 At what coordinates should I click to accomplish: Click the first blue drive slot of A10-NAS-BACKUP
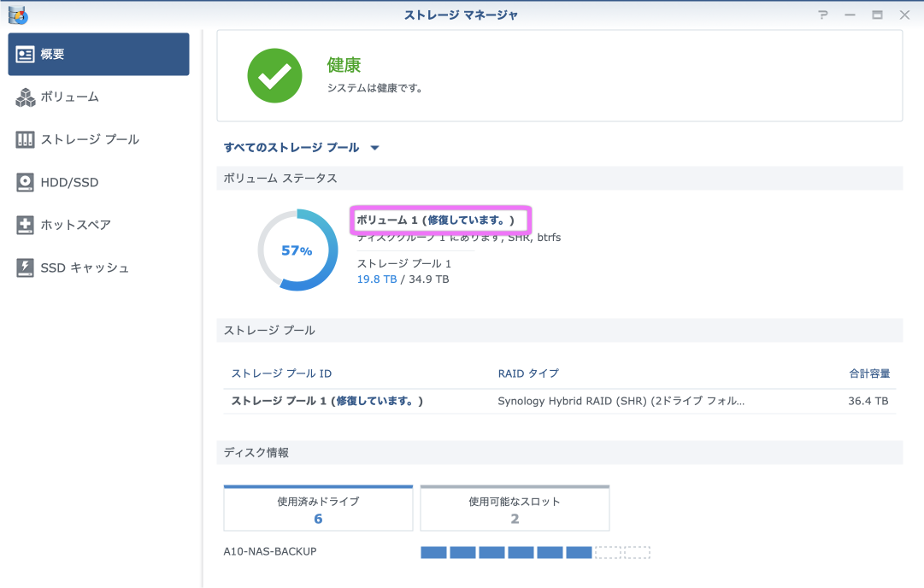pyautogui.click(x=433, y=552)
